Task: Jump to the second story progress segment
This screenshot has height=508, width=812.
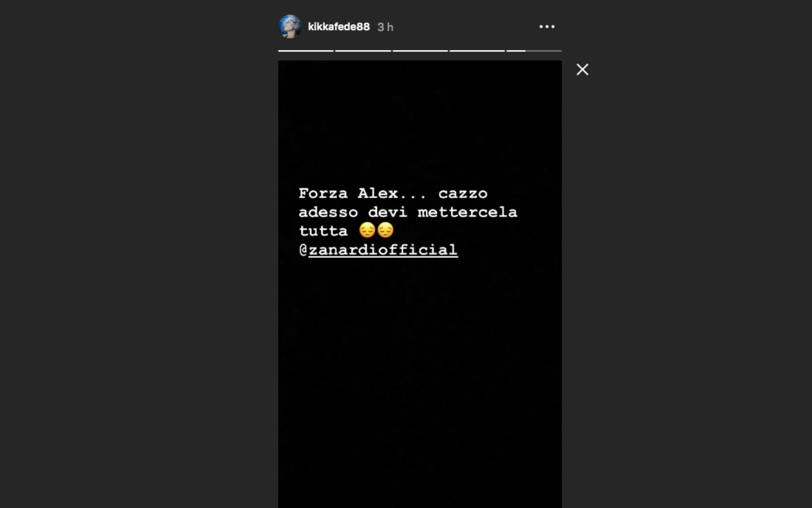Action: 363,51
